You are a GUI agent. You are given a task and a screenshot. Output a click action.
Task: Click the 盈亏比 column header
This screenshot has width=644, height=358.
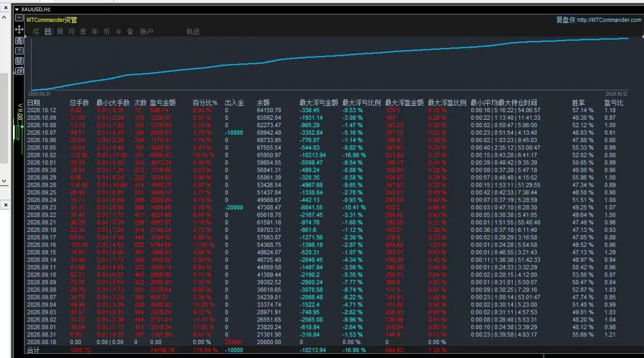point(614,103)
